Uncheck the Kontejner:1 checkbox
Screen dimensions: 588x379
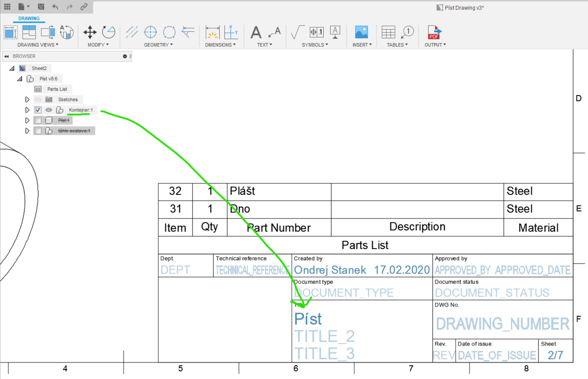pos(38,110)
